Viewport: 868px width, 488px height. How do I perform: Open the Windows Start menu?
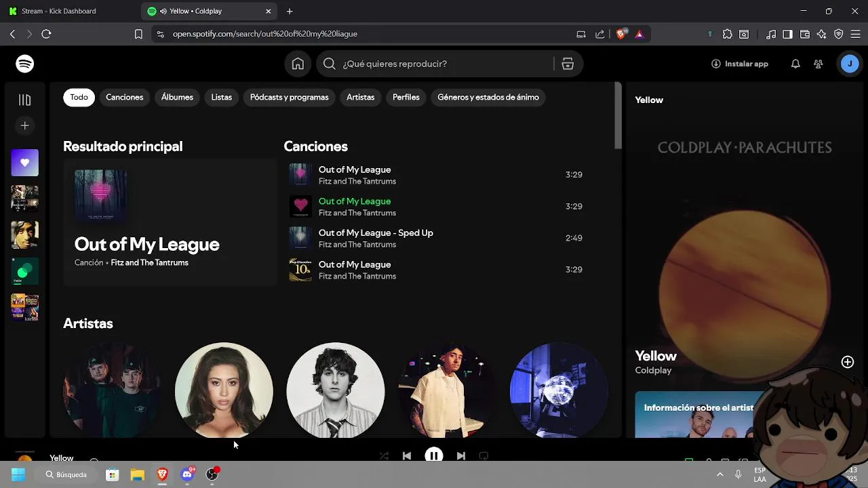(x=18, y=474)
